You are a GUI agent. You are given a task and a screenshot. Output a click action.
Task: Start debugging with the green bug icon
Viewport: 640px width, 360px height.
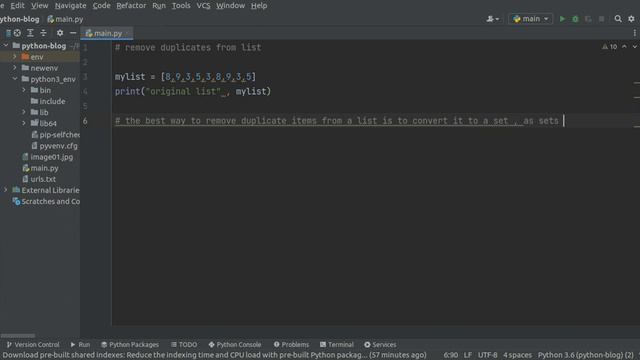click(x=575, y=19)
